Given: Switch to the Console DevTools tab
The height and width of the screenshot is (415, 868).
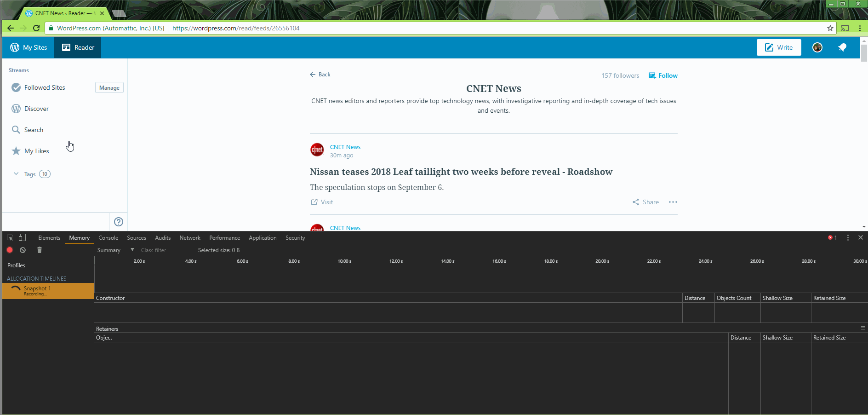Looking at the screenshot, I should 108,238.
